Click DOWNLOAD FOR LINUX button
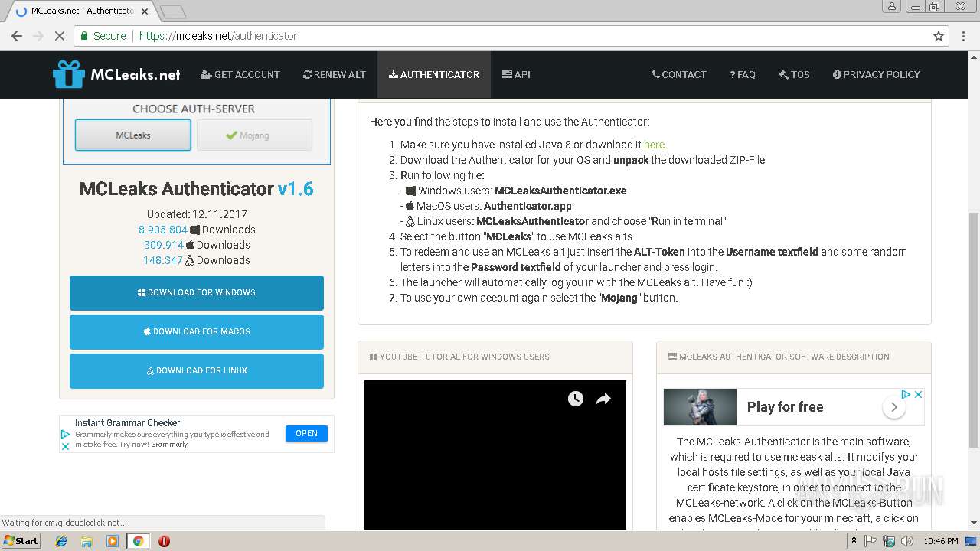This screenshot has height=551, width=980. tap(197, 371)
